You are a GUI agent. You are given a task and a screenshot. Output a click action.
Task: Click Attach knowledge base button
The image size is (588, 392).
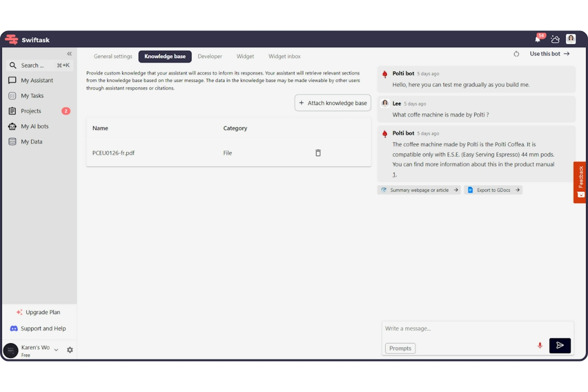333,103
